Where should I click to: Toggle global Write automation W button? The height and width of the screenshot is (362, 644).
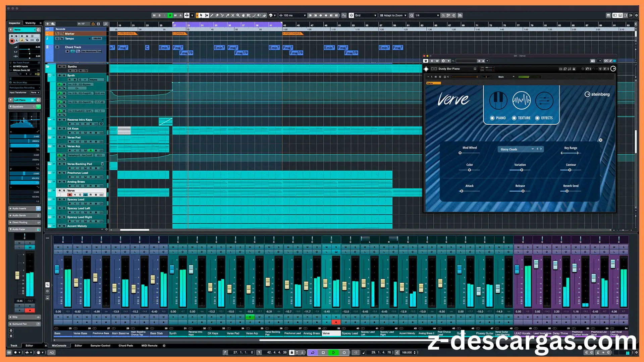(x=175, y=15)
